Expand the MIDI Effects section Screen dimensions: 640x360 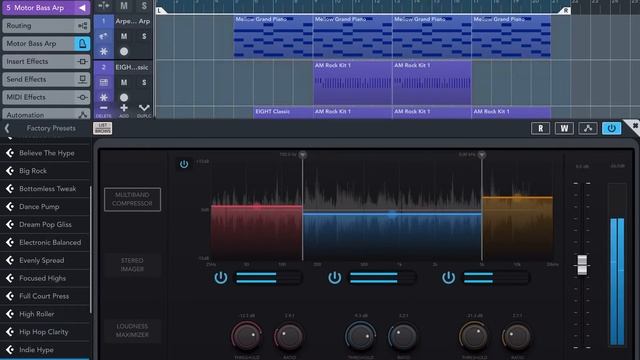[x=46, y=98]
